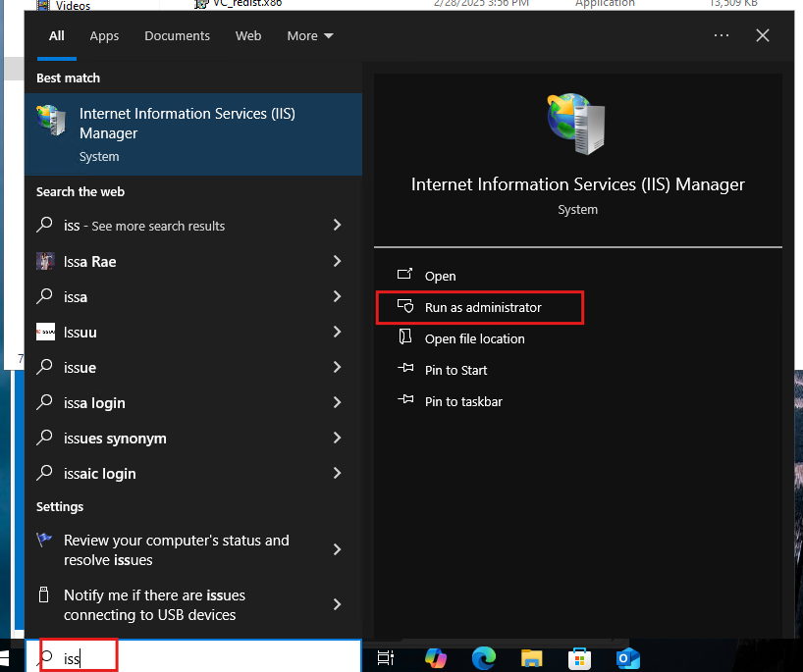Expand the USB notification setting chevron
Image resolution: width=803 pixels, height=672 pixels.
pyautogui.click(x=337, y=604)
